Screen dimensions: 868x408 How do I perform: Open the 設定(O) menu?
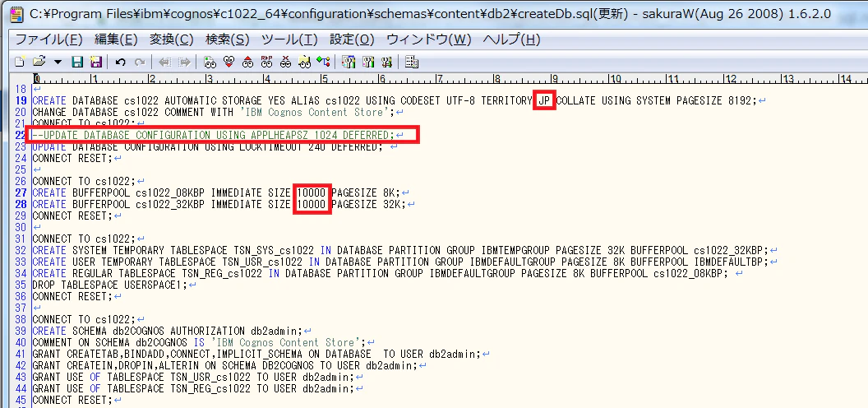pos(352,39)
